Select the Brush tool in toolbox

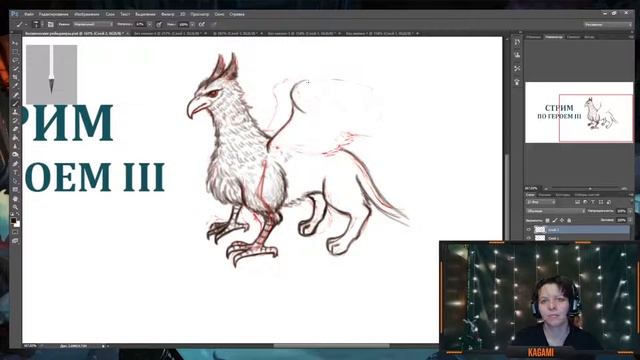(x=15, y=103)
